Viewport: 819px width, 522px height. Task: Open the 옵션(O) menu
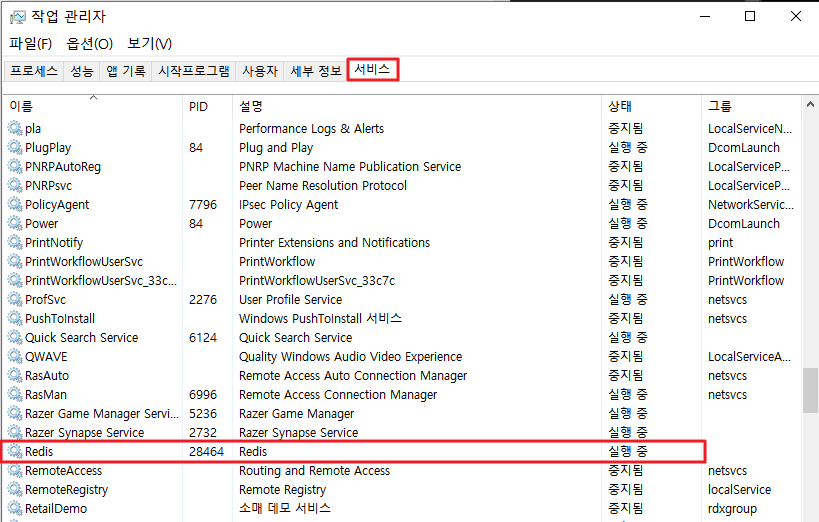coord(89,43)
